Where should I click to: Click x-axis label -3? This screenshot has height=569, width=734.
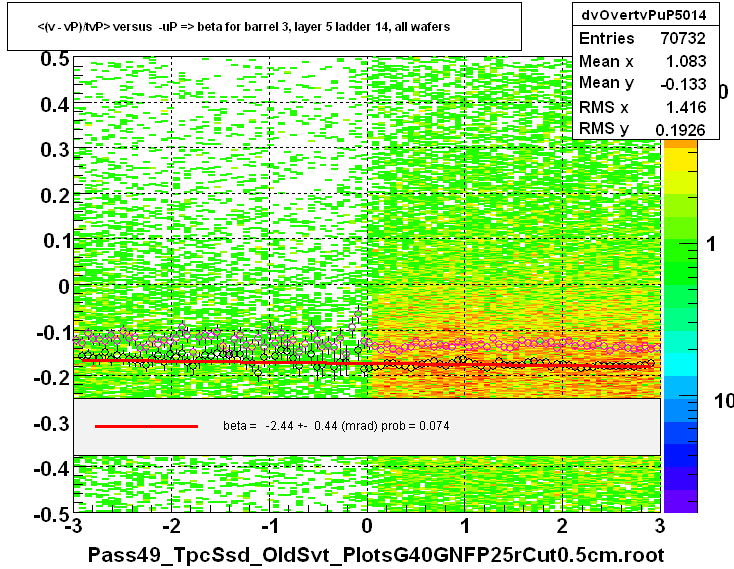[74, 526]
